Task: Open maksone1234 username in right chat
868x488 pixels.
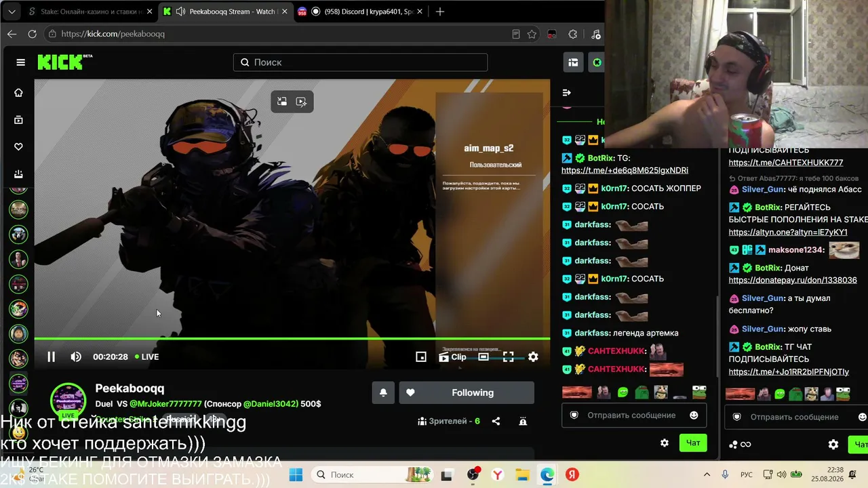Action: click(795, 250)
